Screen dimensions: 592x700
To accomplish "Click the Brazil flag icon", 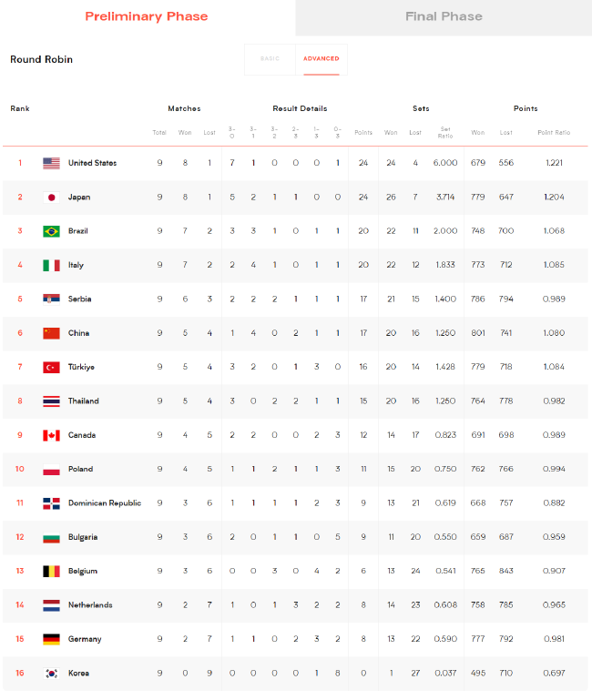I will click(51, 231).
